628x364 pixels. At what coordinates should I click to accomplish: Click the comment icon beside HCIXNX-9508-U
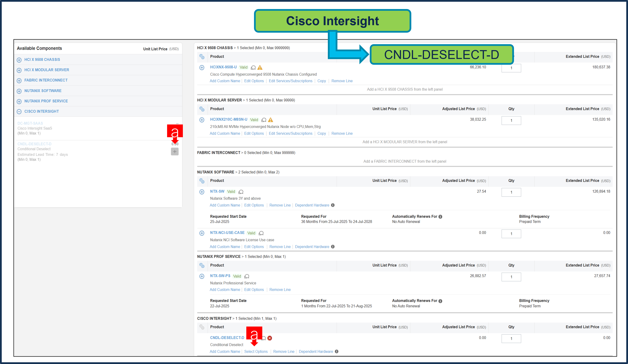(253, 67)
